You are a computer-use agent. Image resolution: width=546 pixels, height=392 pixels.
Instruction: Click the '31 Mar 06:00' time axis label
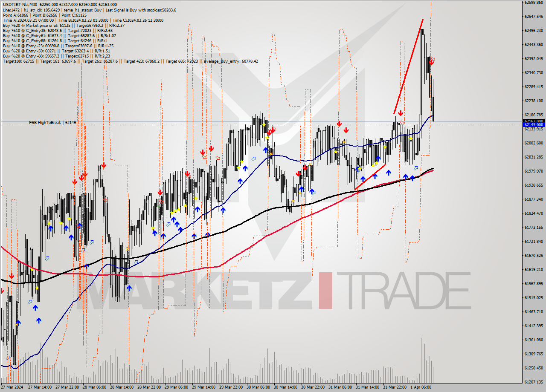pos(340,387)
